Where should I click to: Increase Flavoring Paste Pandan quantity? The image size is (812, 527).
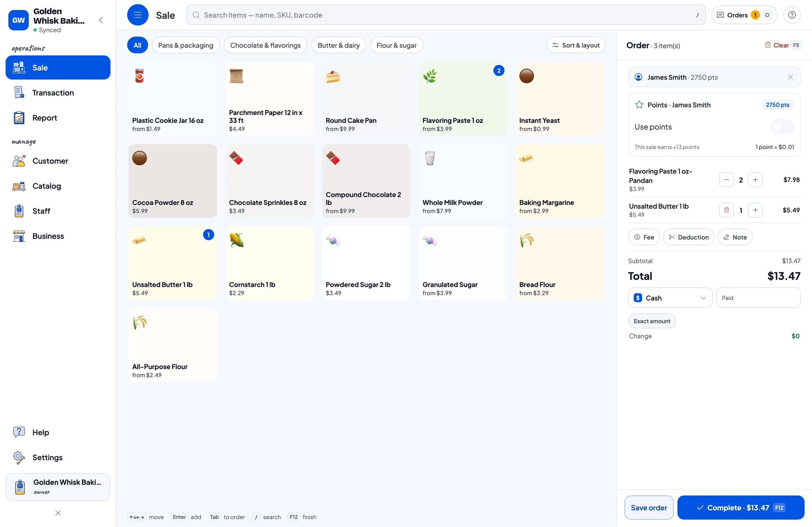click(755, 179)
